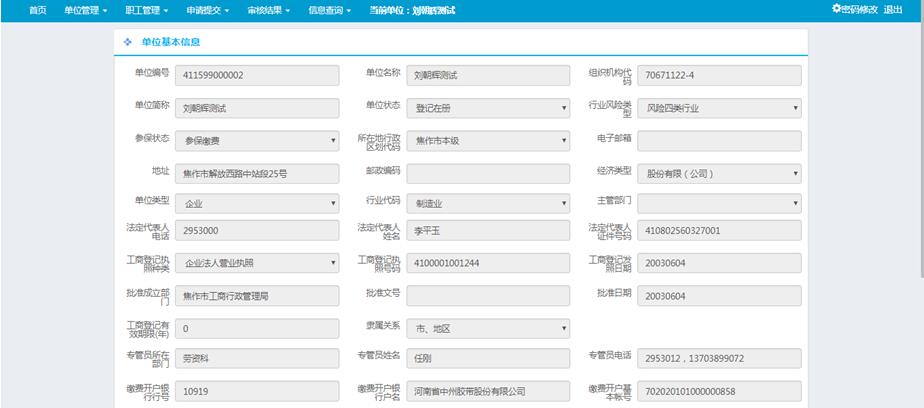Click the 法定代表人姓名 field with 李平玉
The height and width of the screenshot is (408, 924).
point(488,232)
